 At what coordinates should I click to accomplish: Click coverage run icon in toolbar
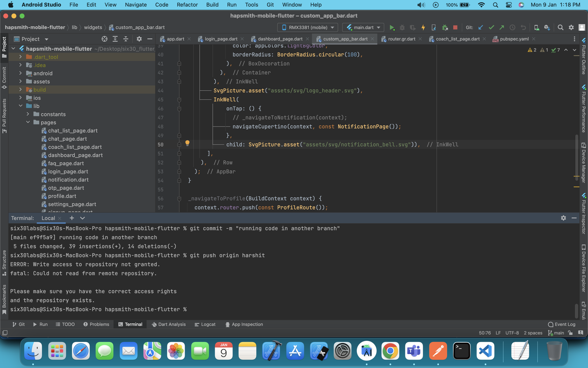click(x=413, y=28)
